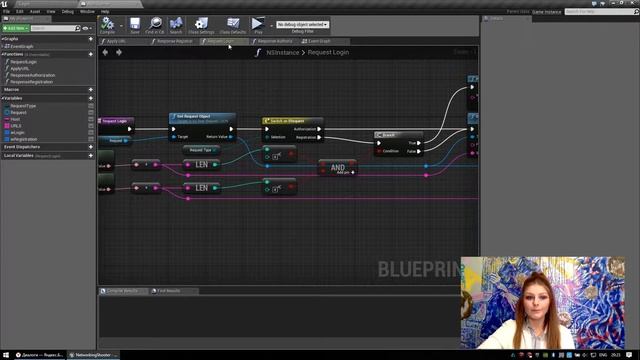Click the Compile toolbar icon
The height and width of the screenshot is (360, 640).
pyautogui.click(x=107, y=24)
